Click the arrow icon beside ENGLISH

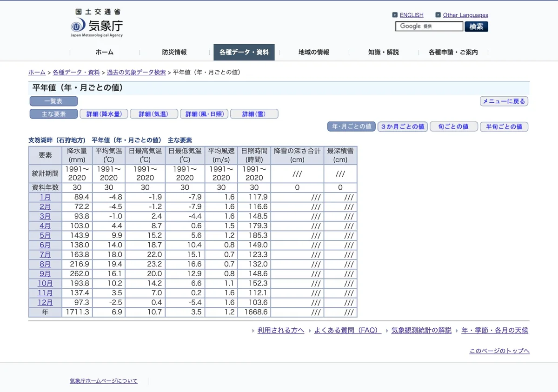395,15
